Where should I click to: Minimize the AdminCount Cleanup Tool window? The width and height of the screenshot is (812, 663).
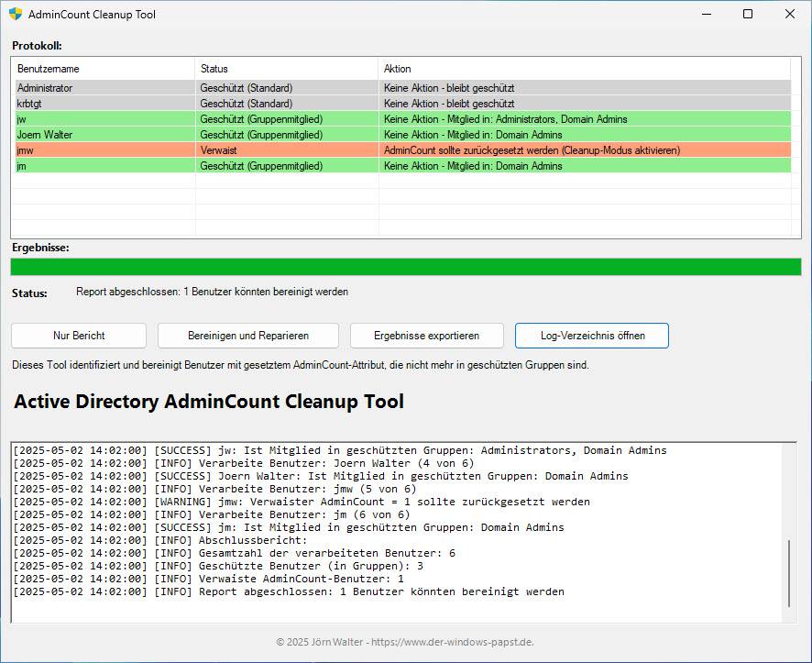pos(706,14)
